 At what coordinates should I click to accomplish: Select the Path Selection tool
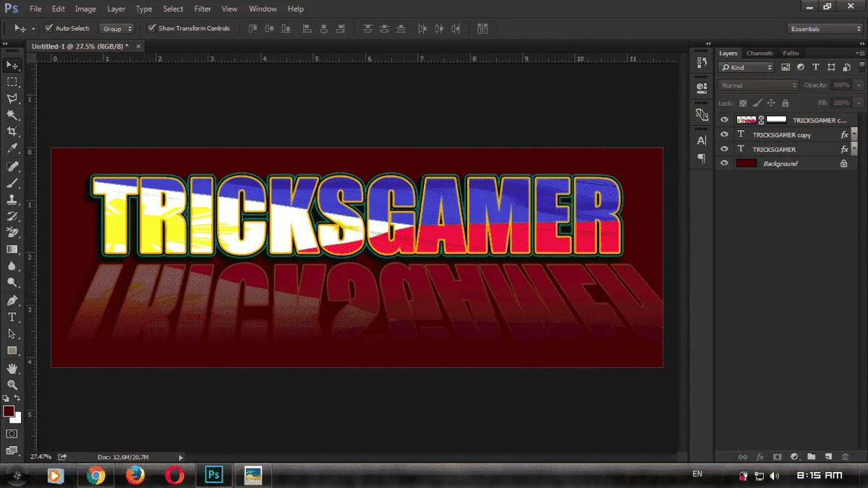click(x=12, y=334)
